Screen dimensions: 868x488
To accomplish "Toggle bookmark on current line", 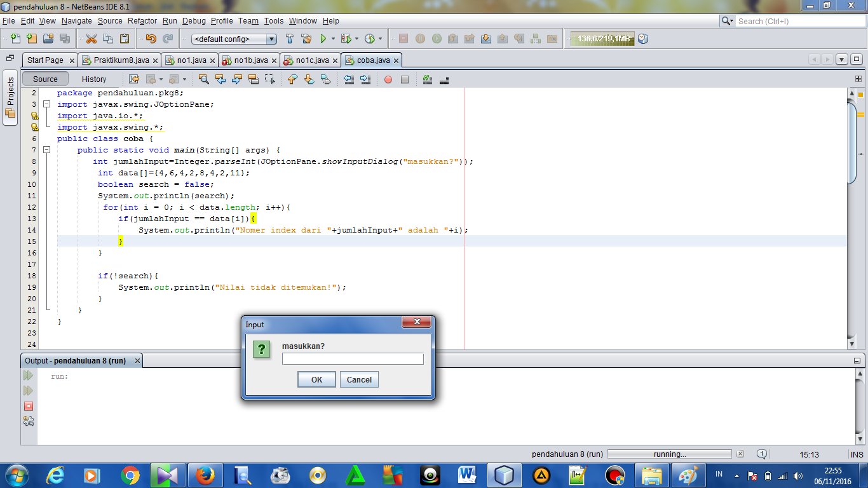I will (326, 79).
